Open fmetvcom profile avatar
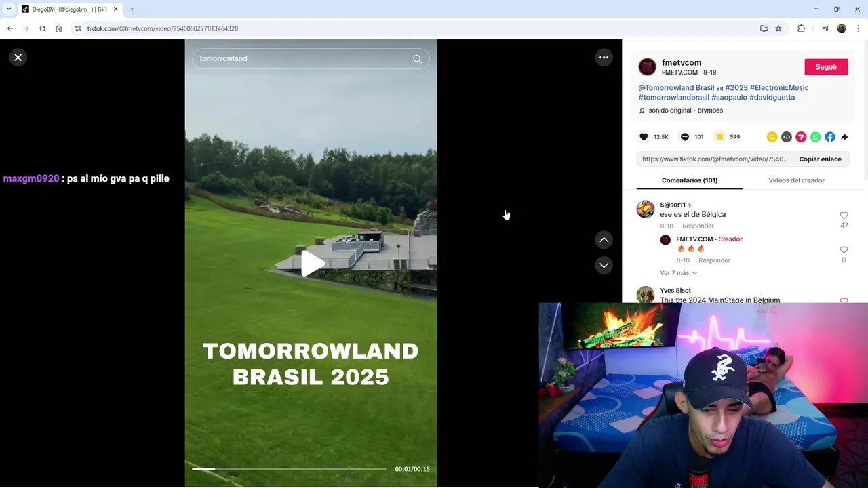The image size is (868, 488). [x=648, y=67]
